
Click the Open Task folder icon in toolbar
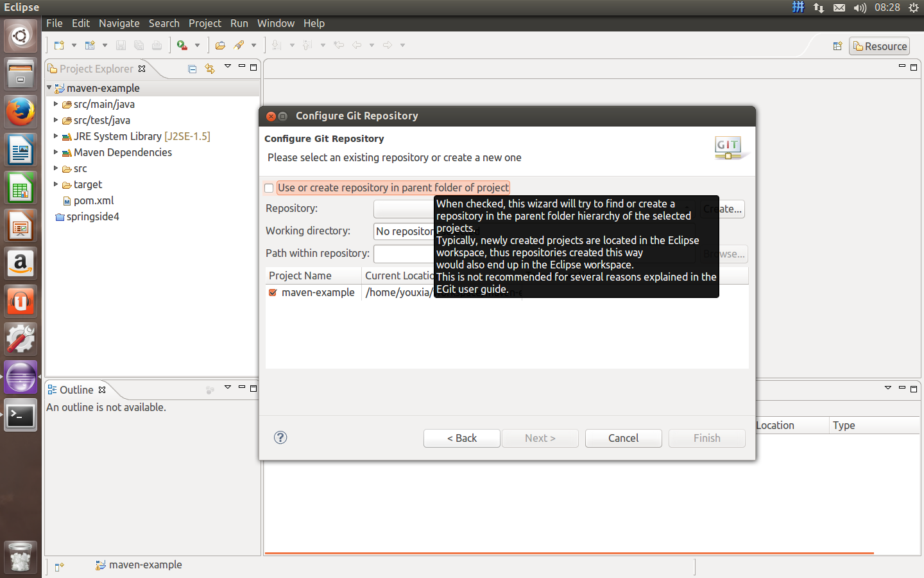coord(220,46)
